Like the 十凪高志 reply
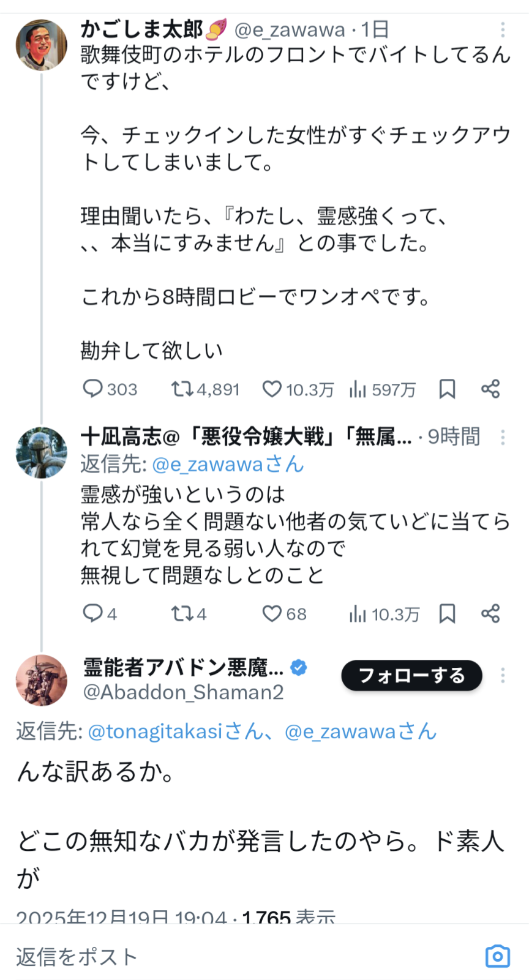 click(x=272, y=613)
